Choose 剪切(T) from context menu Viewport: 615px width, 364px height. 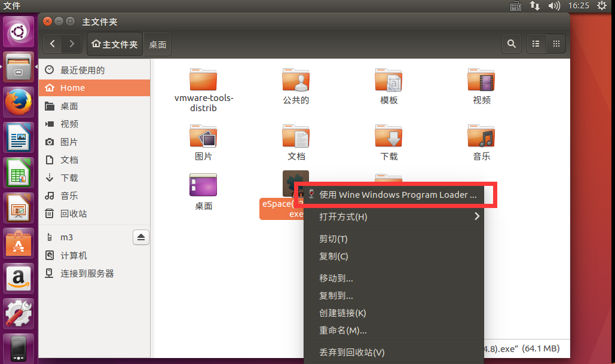[x=394, y=239]
